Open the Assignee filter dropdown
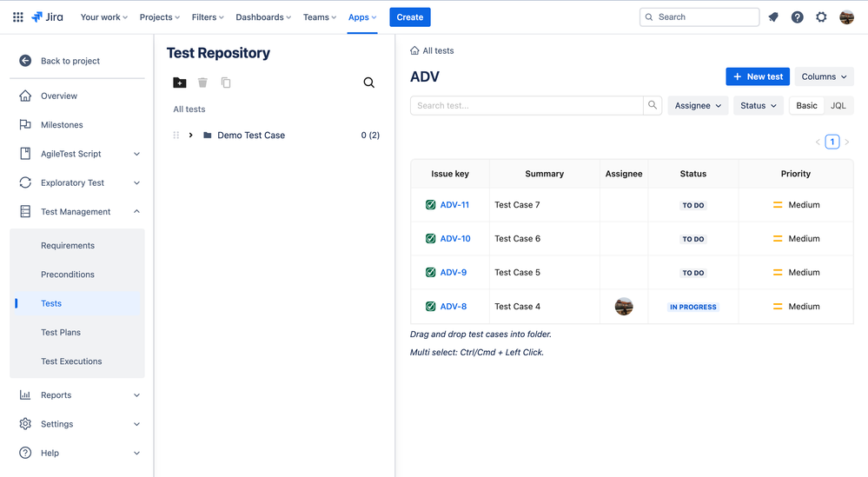 click(x=698, y=105)
